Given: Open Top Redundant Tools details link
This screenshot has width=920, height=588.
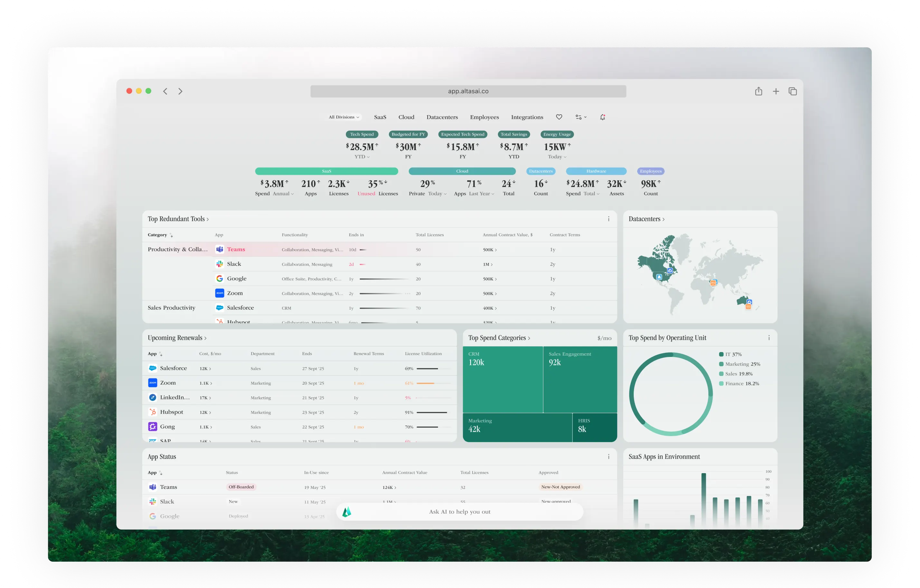Looking at the screenshot, I should [178, 219].
